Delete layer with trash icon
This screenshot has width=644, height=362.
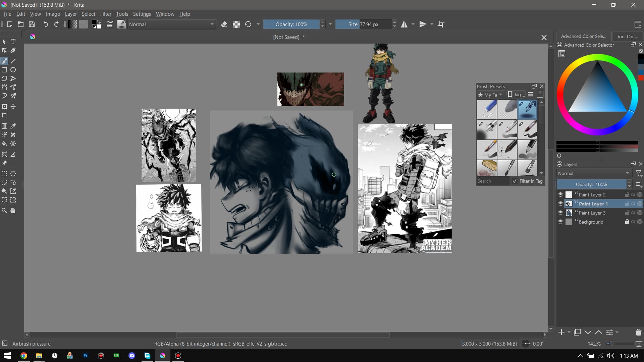[638, 332]
